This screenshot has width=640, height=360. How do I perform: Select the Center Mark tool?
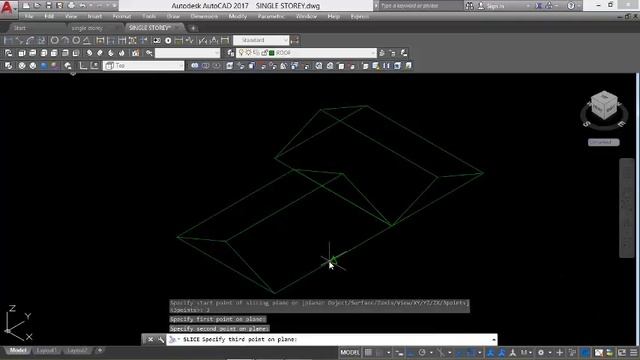tap(168, 40)
